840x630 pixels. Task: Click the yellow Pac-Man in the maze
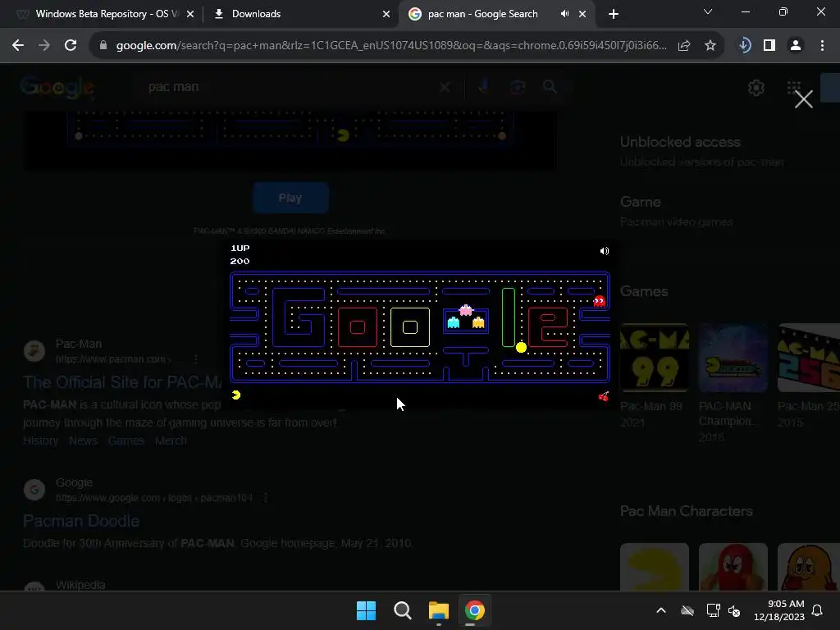521,347
